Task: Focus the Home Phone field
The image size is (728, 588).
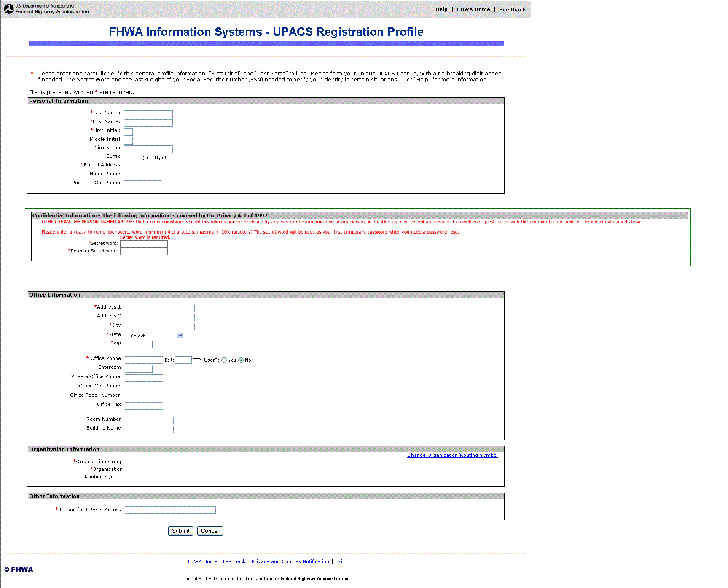Action: click(x=143, y=175)
